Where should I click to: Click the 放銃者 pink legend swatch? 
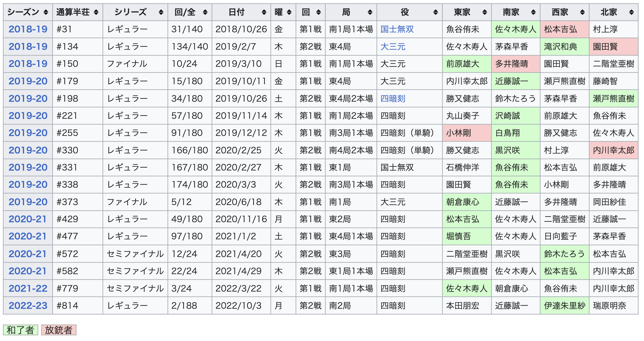pos(59,330)
